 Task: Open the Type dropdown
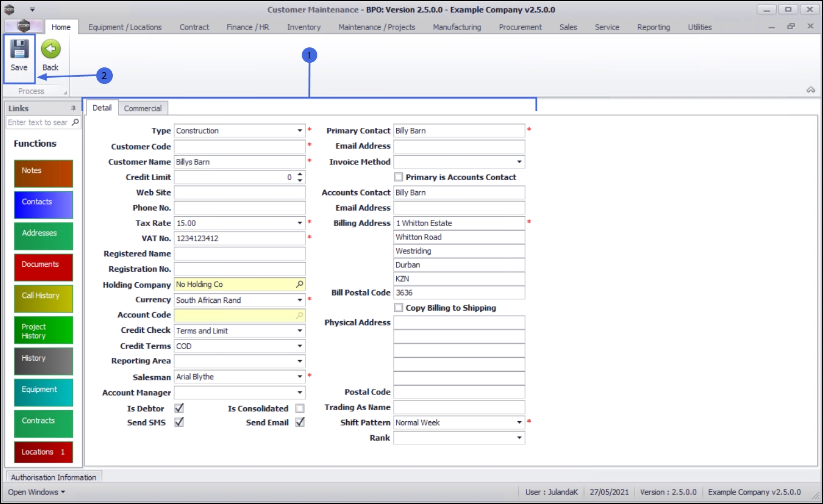tap(300, 131)
